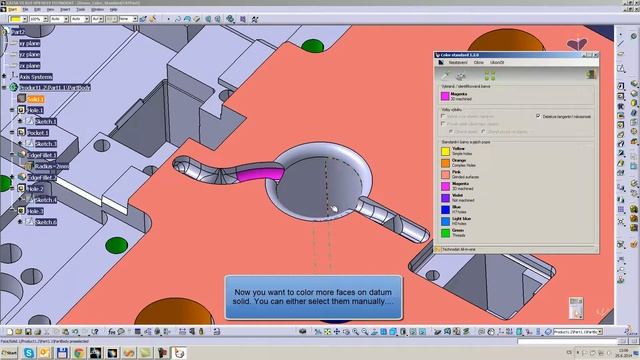Open the Window menu

point(97,9)
